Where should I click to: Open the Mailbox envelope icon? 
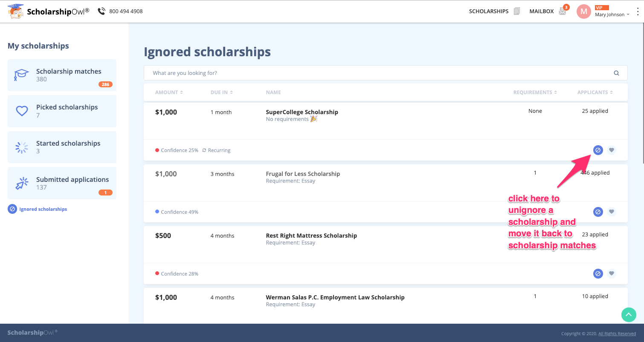click(563, 11)
